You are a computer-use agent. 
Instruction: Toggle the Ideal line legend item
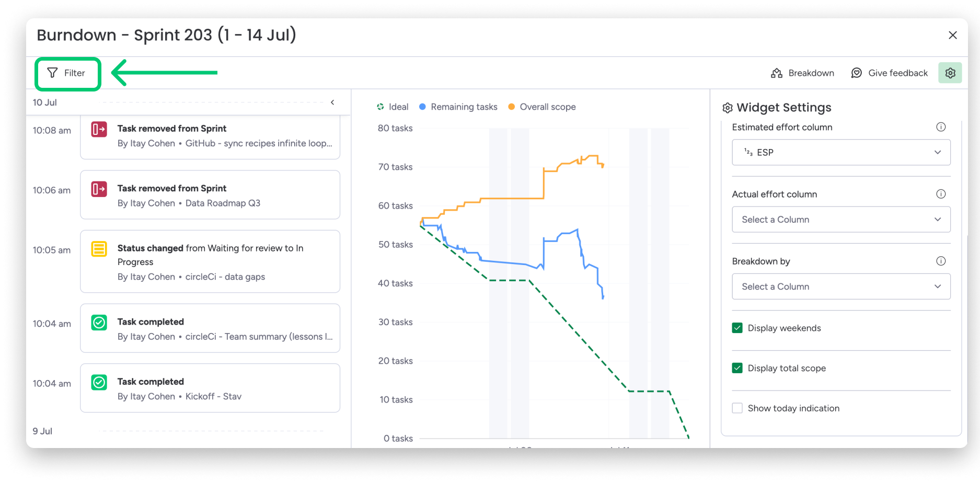coord(393,107)
